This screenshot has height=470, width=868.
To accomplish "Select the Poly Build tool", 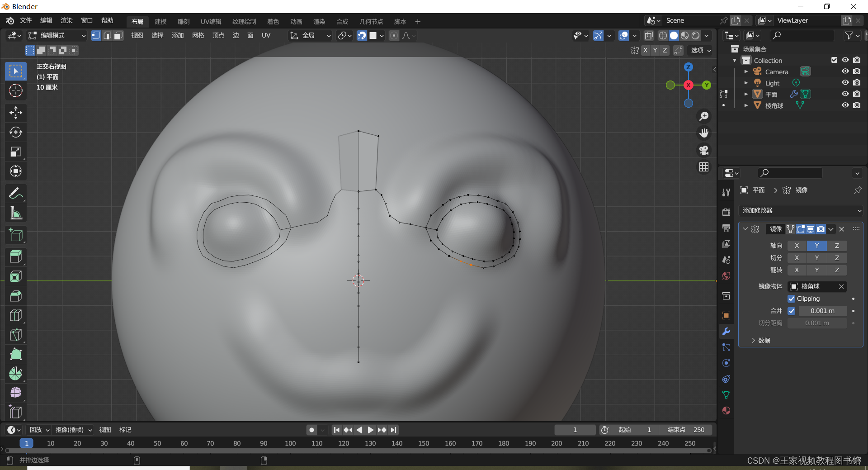I will point(16,354).
